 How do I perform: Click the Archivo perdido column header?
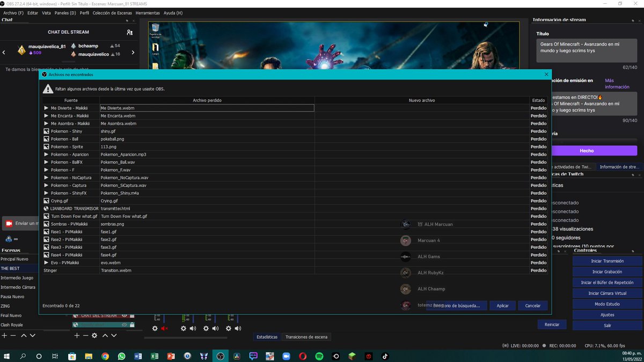click(x=207, y=100)
